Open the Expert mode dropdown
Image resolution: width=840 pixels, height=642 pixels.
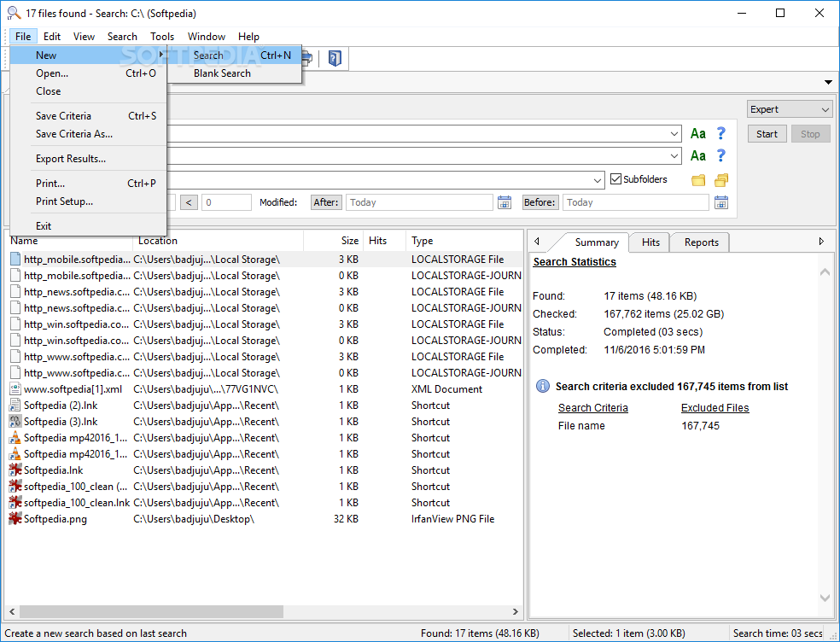[790, 109]
